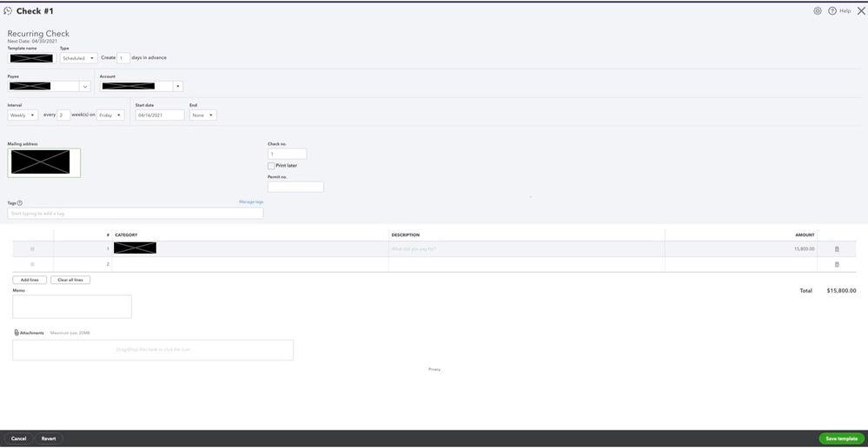868x448 pixels.
Task: Open the Help icon
Action: 832,11
